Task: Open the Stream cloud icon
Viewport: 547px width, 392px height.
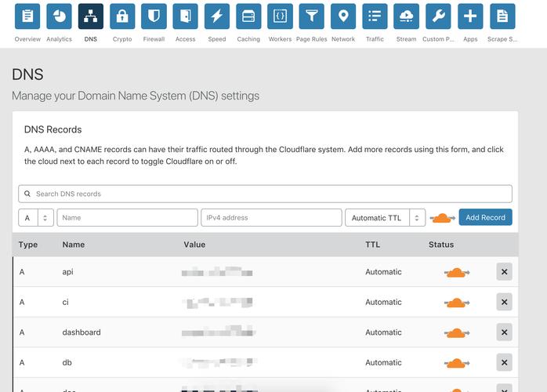Action: pyautogui.click(x=406, y=16)
